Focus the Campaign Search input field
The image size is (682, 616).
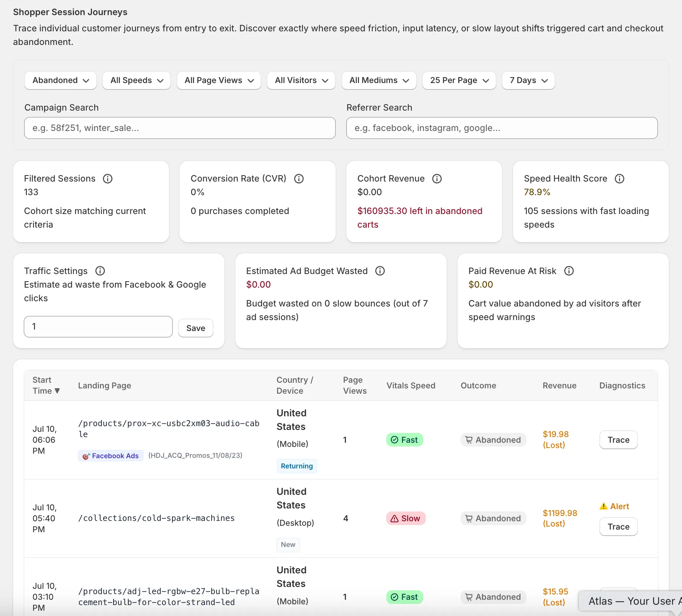180,128
